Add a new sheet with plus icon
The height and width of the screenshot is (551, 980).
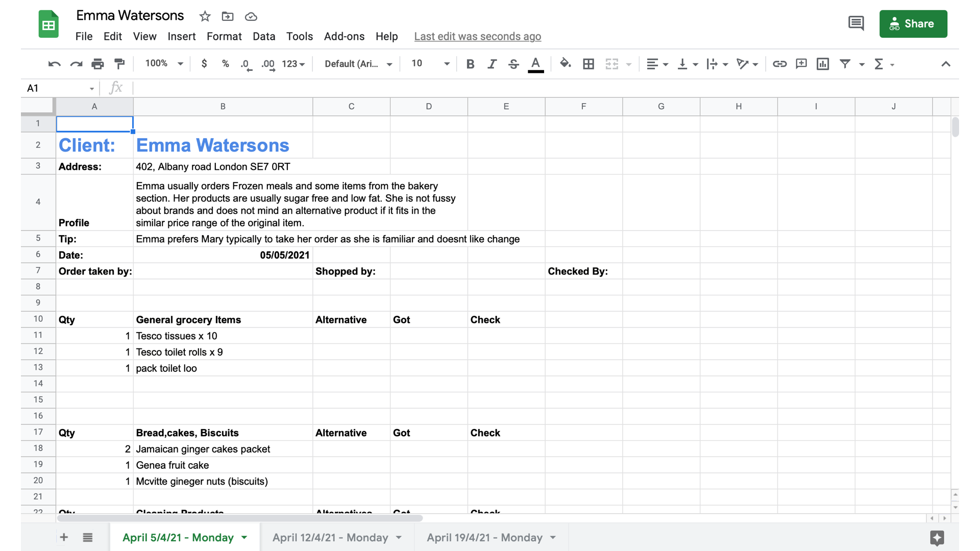click(x=64, y=537)
